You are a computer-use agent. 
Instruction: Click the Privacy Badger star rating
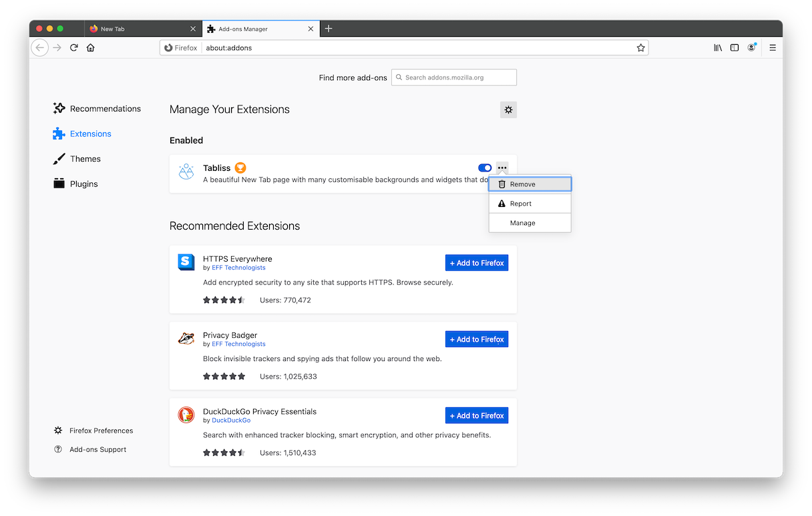pos(224,376)
